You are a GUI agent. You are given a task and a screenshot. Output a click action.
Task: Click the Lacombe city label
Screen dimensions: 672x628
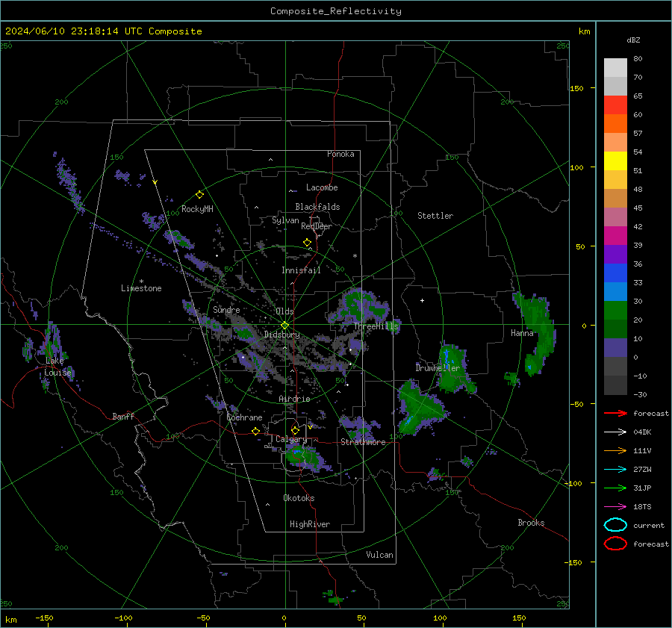coord(322,187)
